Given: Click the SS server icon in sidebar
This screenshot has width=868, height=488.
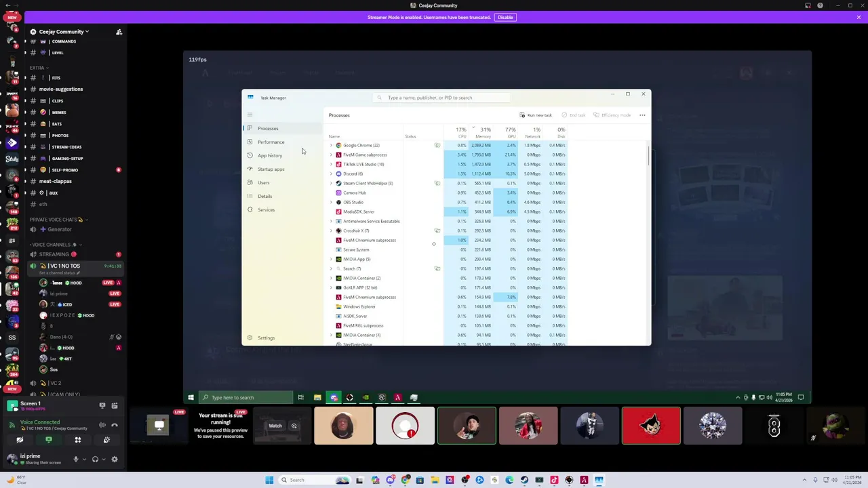Looking at the screenshot, I should [12, 337].
